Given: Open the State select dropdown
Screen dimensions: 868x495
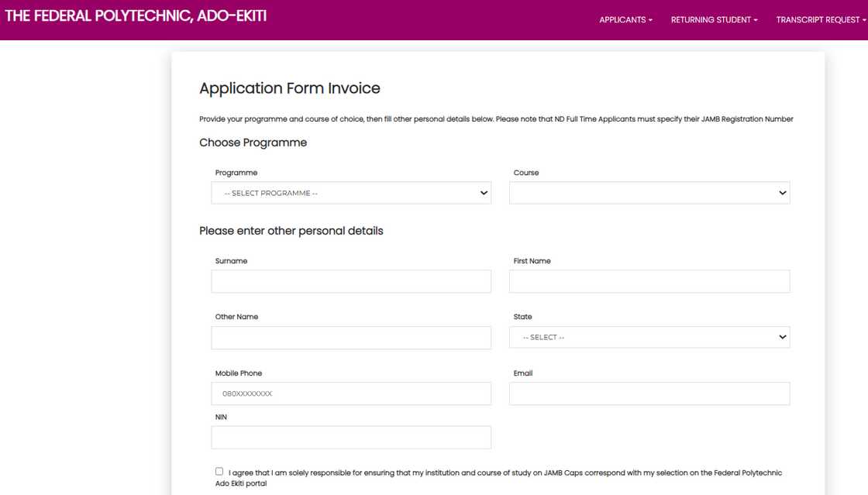Looking at the screenshot, I should tap(649, 337).
